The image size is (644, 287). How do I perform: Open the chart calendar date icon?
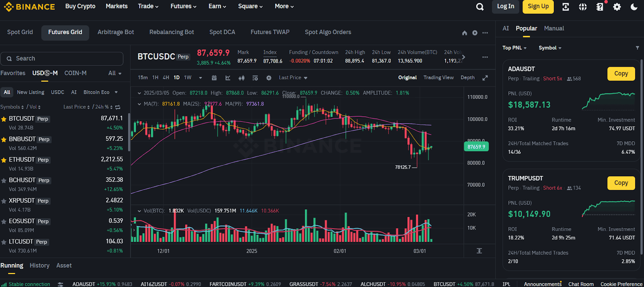coord(214,78)
